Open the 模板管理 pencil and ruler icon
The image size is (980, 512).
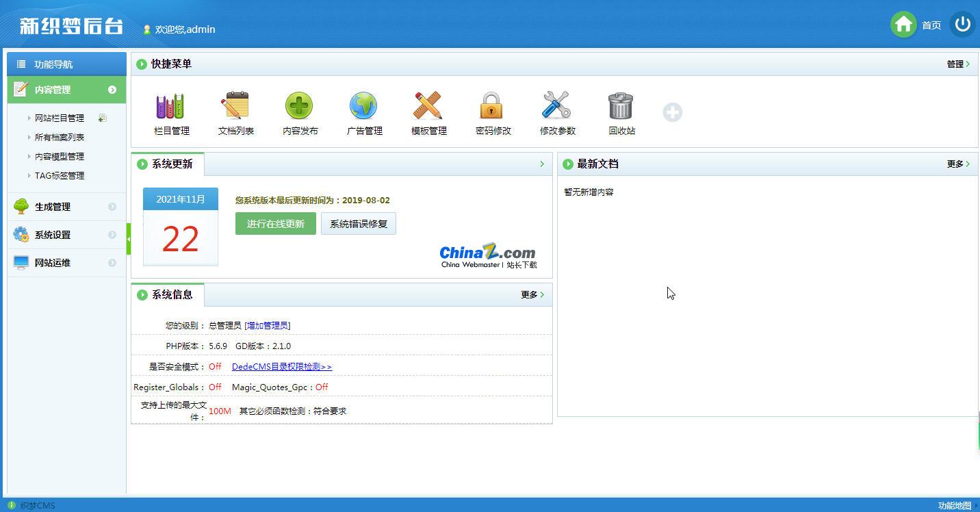428,106
